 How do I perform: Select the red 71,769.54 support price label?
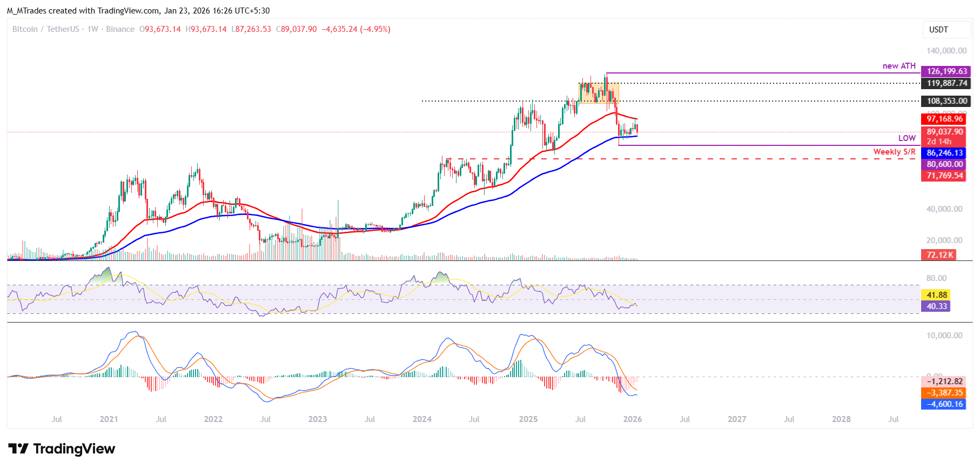[944, 176]
